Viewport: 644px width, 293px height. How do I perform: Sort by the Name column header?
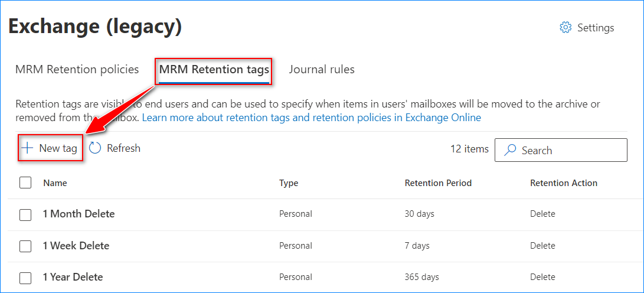tap(55, 183)
